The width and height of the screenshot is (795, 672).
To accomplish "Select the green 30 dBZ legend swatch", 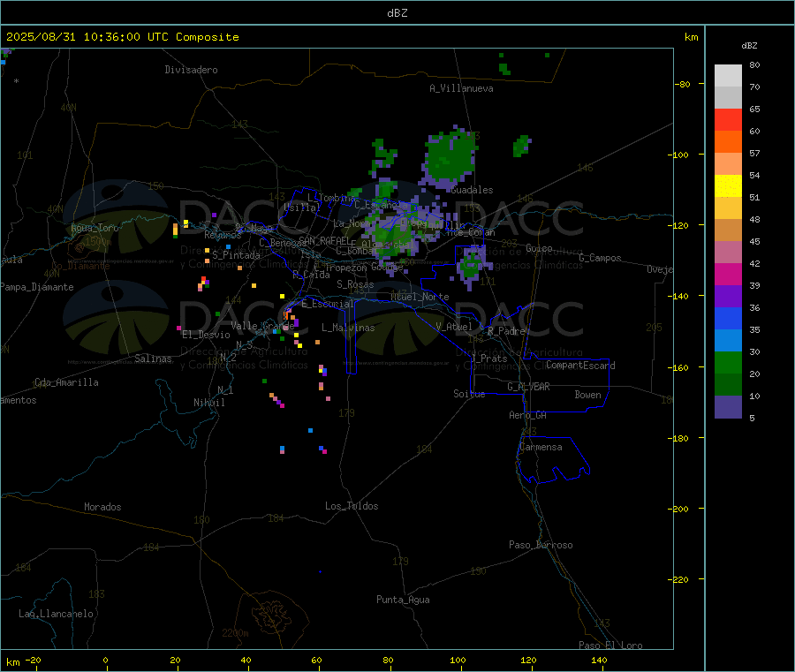I will pyautogui.click(x=728, y=362).
